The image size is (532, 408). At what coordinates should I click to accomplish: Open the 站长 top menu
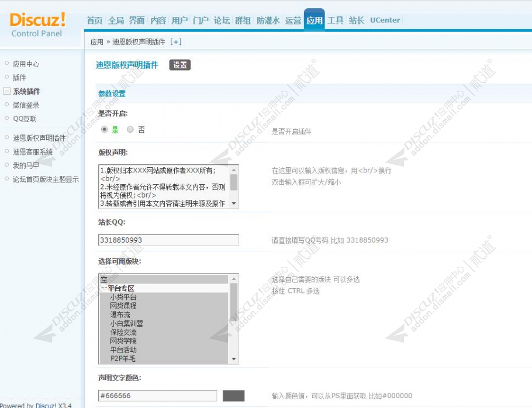point(357,20)
